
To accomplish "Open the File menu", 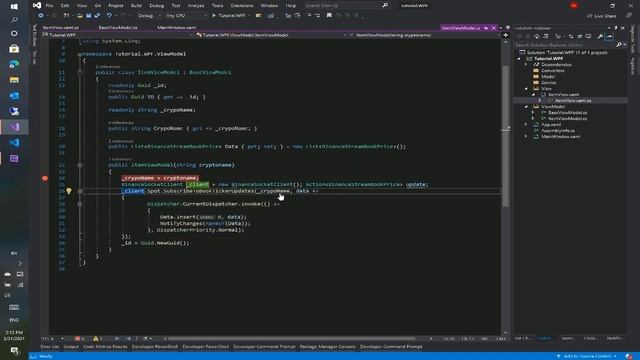I will click(x=49, y=6).
